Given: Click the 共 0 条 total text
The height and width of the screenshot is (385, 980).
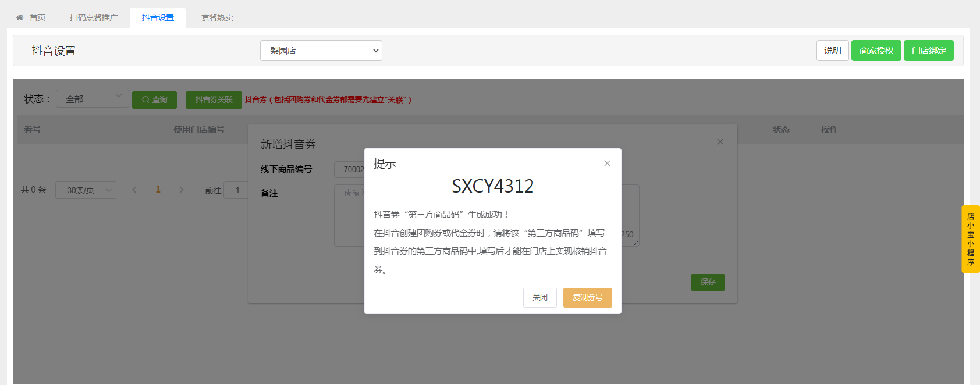Looking at the screenshot, I should [33, 190].
